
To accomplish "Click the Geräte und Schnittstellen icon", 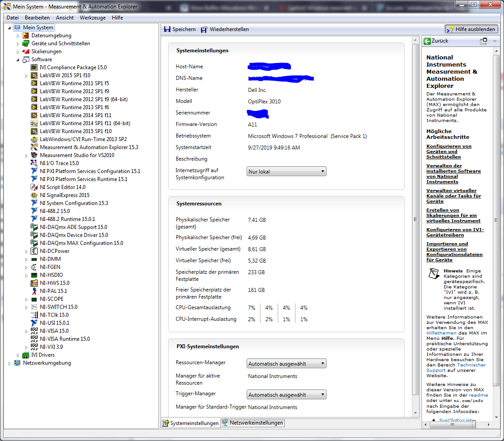I will click(x=26, y=43).
